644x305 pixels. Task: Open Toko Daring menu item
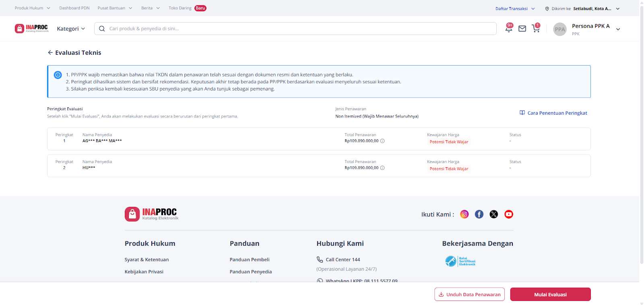tap(180, 8)
